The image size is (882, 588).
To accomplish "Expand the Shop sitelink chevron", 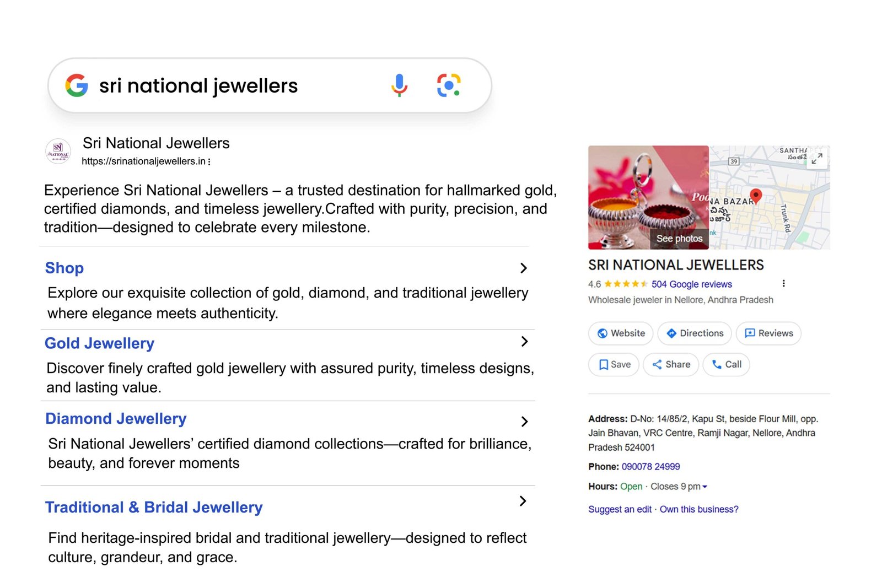I will (x=524, y=268).
